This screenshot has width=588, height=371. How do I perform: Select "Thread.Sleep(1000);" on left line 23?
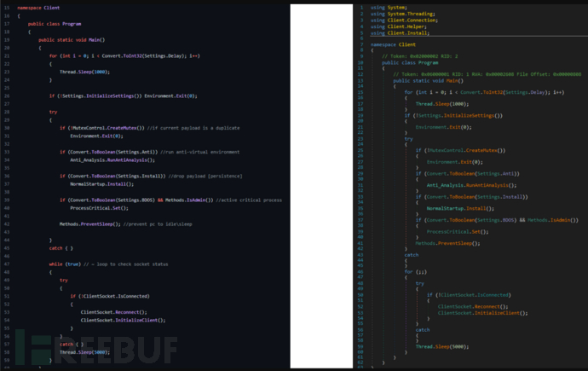[84, 72]
